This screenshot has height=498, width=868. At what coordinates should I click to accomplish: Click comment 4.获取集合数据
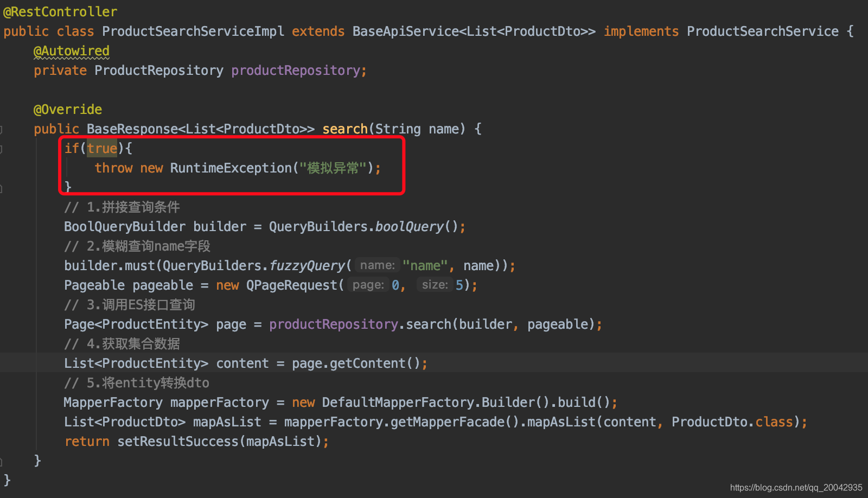coord(122,344)
